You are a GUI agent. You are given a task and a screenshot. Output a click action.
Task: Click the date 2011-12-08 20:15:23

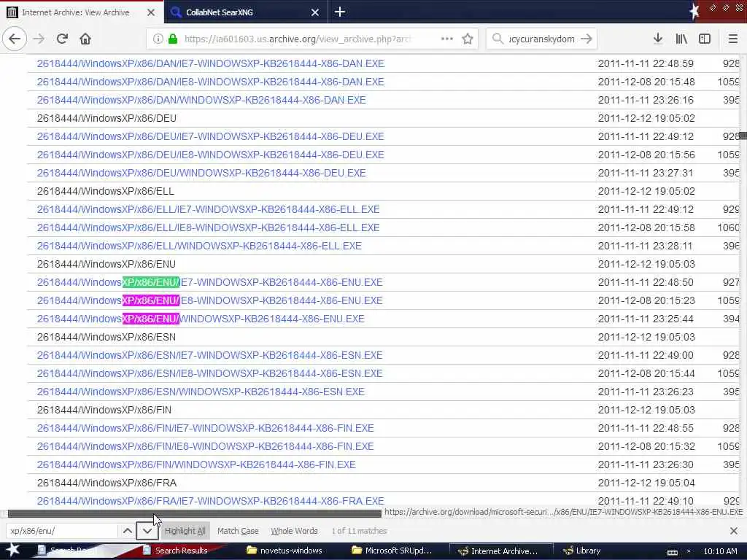(646, 300)
